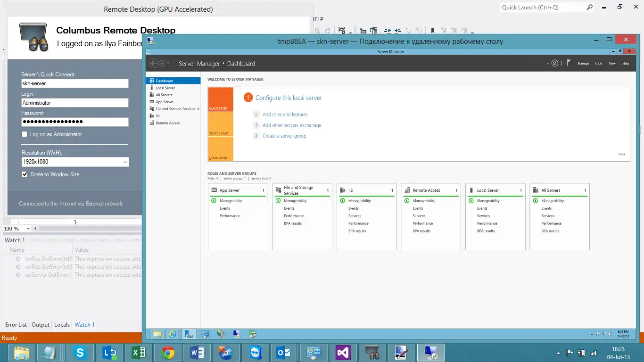The image size is (644, 362).
Task: Open the Manage menu in Server Manager
Action: point(583,63)
